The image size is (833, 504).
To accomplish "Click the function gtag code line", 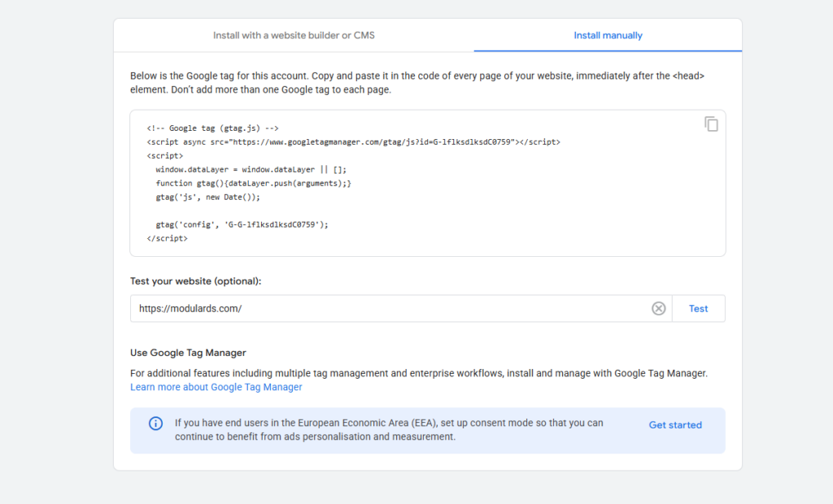I will click(x=253, y=184).
